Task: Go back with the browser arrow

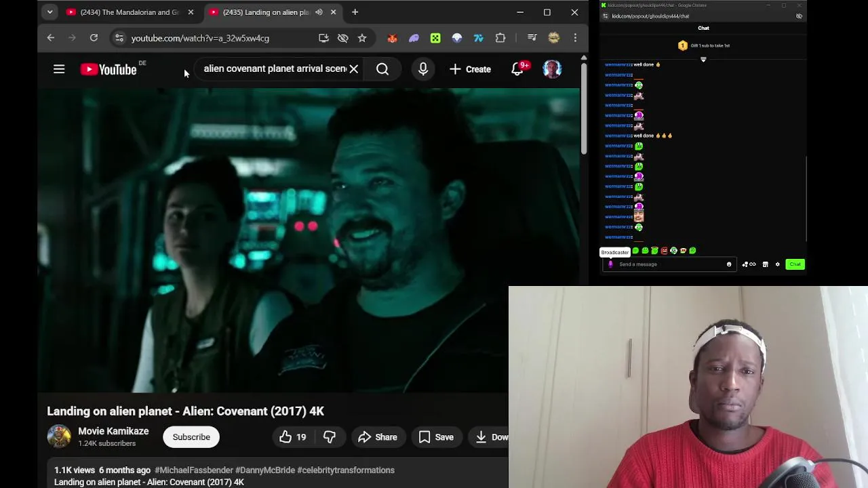Action: pyautogui.click(x=51, y=38)
